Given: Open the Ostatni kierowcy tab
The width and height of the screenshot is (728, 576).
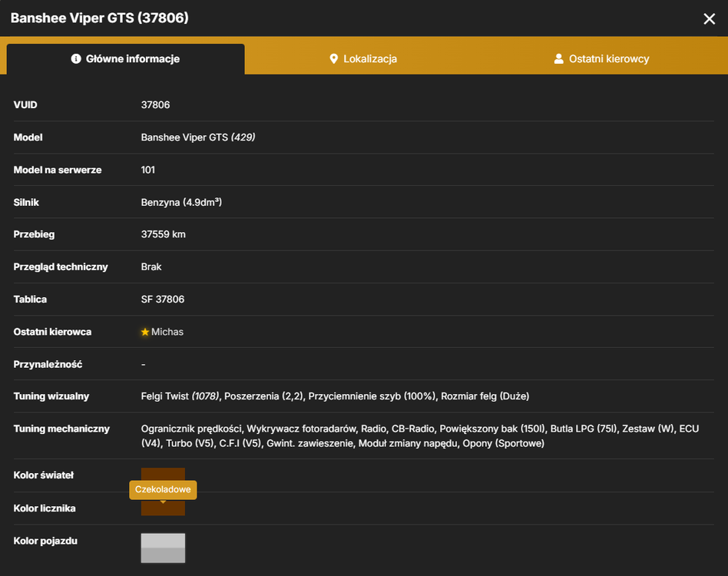Looking at the screenshot, I should tap(602, 59).
